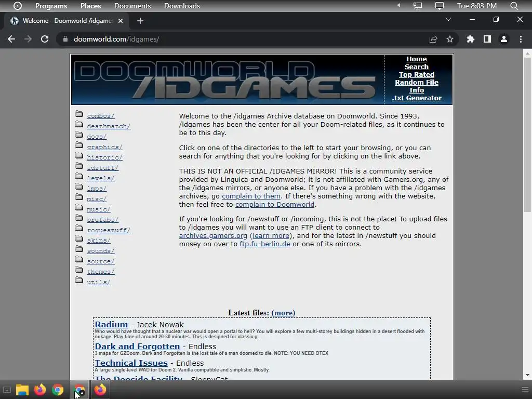Open the profile avatar icon
This screenshot has height=399, width=532.
(504, 39)
